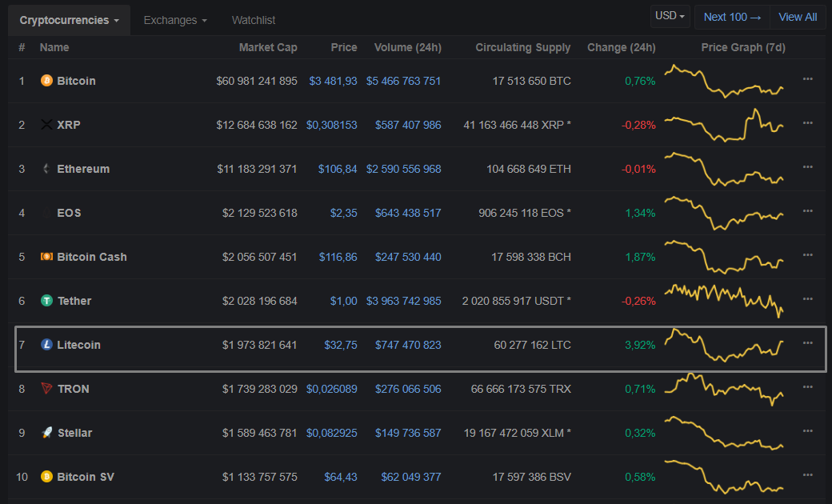The image size is (832, 504).
Task: Sort table by Circulating Supply column
Action: (x=522, y=47)
